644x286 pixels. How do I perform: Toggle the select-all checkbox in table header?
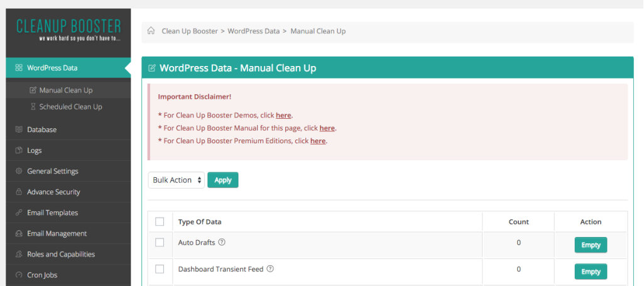(x=160, y=222)
